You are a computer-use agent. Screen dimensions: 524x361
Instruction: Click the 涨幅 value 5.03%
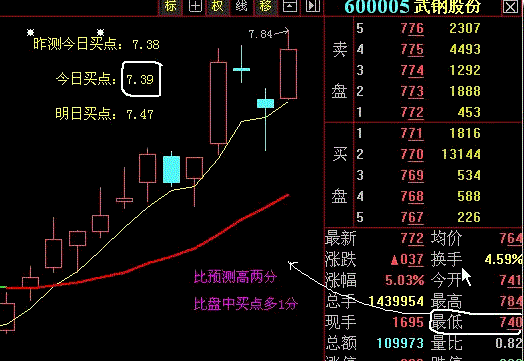pos(404,280)
